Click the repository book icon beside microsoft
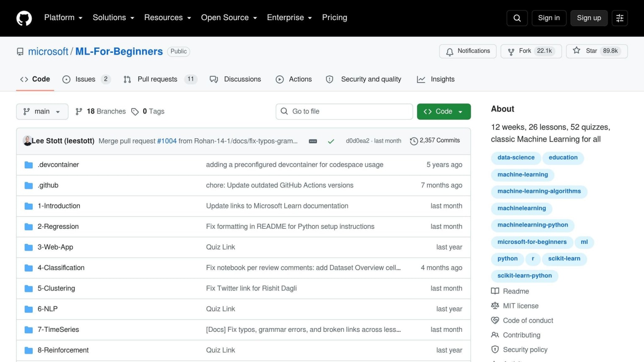Screen dimensions: 644x362 tap(20, 52)
